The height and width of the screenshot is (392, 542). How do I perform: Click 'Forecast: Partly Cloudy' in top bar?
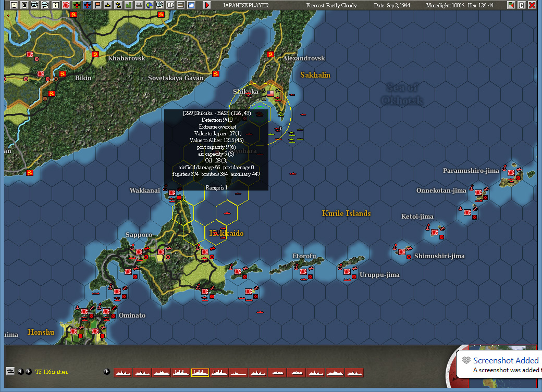pyautogui.click(x=331, y=5)
